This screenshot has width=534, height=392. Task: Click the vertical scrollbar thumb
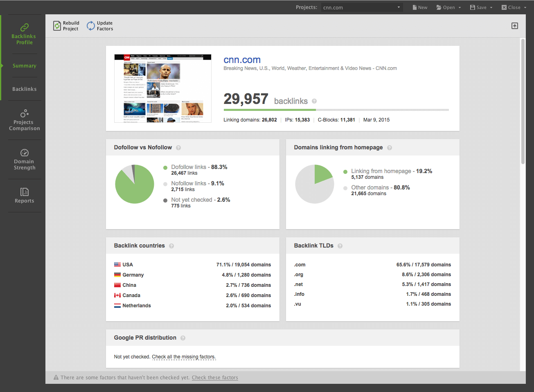click(523, 101)
